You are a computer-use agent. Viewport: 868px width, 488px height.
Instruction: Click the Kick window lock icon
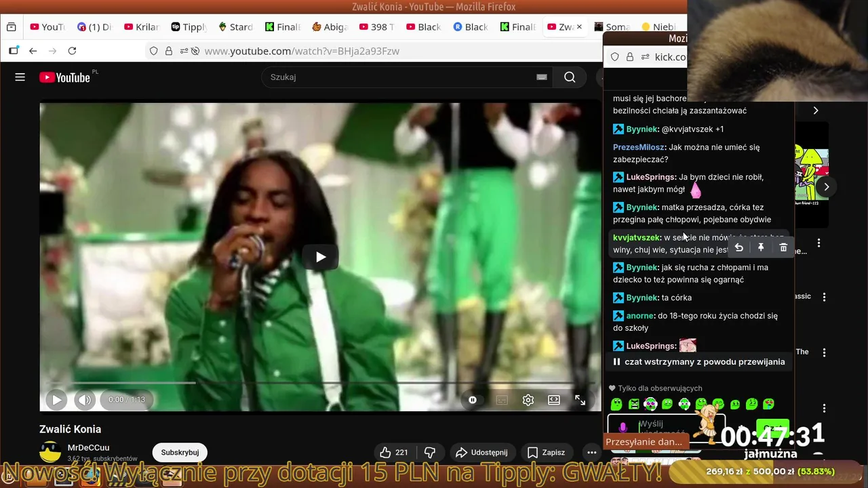[630, 57]
